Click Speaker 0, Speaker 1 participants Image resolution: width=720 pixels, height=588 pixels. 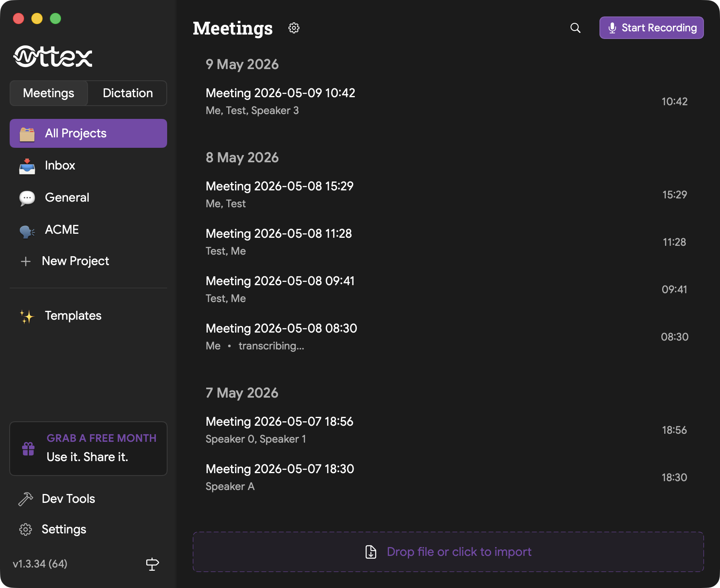tap(256, 439)
